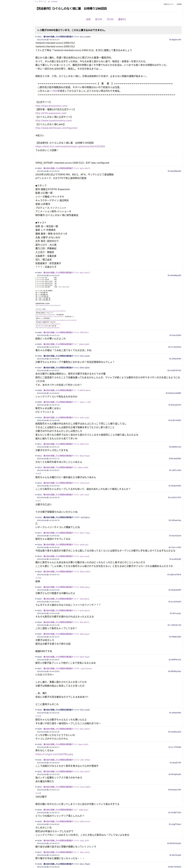Follow the >>1 anchor in post 0015
186x868 pixels.
38,501
